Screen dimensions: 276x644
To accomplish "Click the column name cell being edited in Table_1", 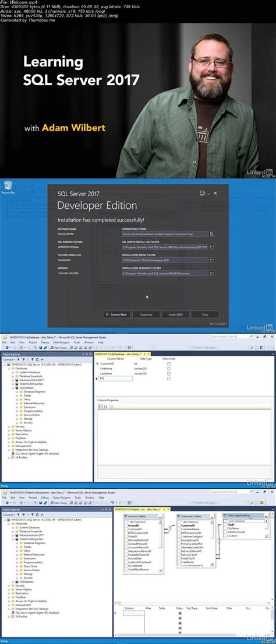I will coord(116,378).
